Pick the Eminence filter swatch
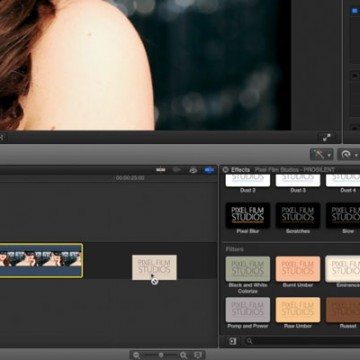 (x=343, y=269)
